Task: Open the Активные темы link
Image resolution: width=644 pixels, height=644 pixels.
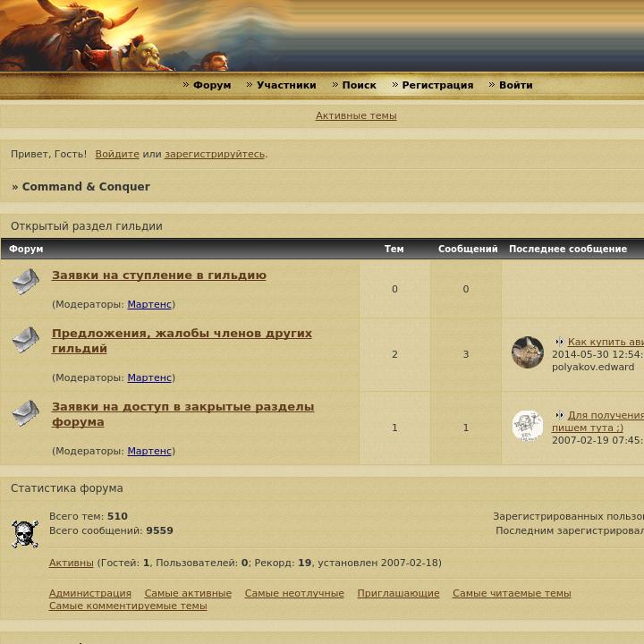Action: (356, 115)
